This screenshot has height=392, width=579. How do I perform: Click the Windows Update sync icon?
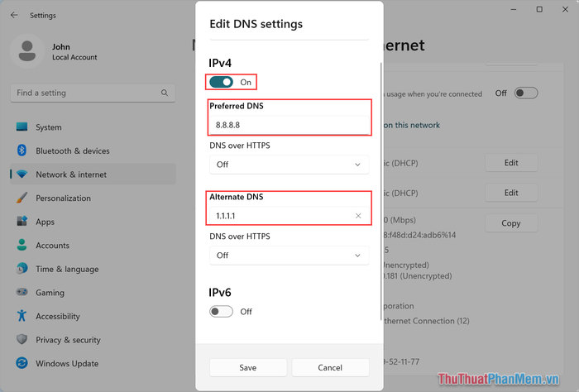(x=22, y=363)
